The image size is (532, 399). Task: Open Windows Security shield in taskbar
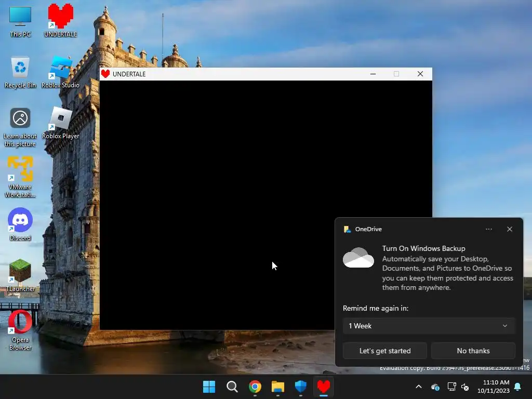click(x=301, y=387)
